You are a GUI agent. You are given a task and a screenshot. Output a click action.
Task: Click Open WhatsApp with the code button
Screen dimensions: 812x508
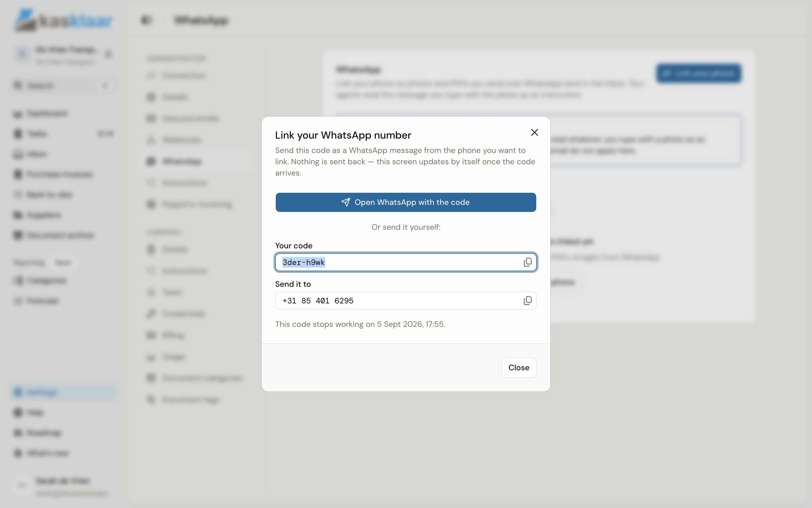tap(406, 202)
